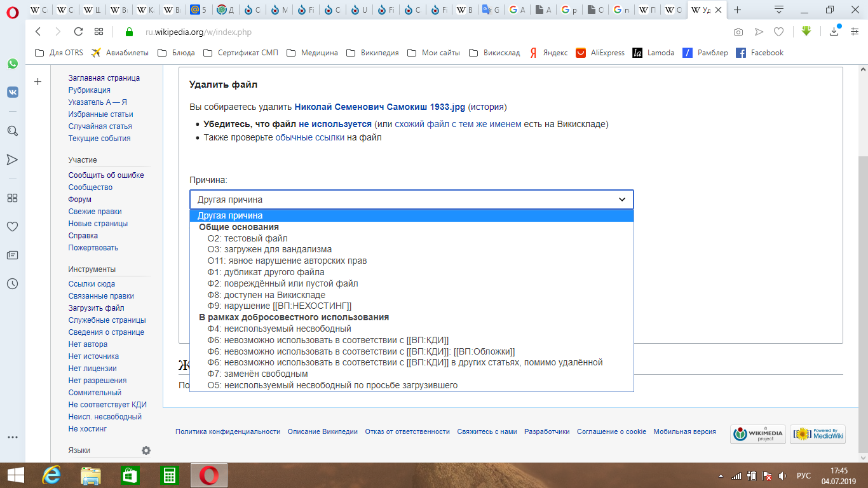Click не используется link
The image size is (868, 488).
point(335,124)
